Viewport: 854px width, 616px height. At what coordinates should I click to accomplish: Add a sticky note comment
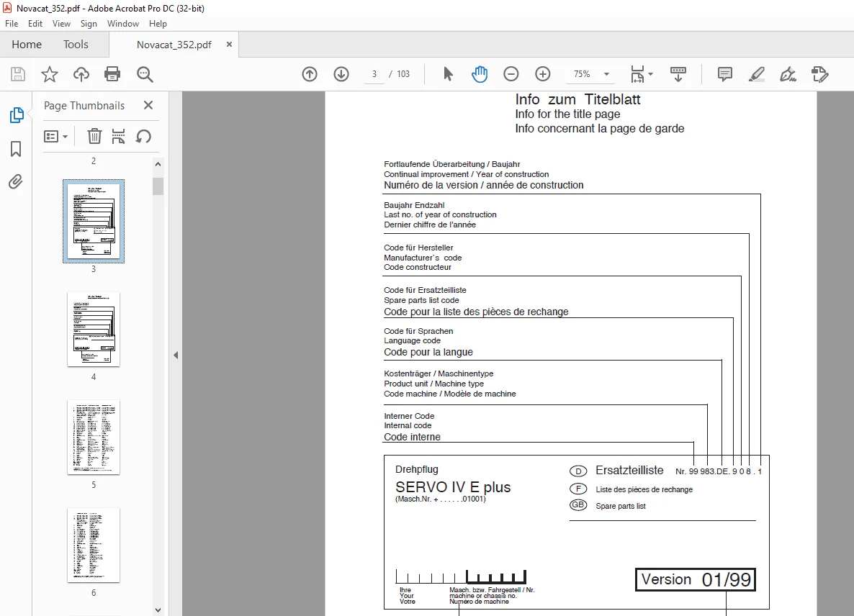(724, 74)
